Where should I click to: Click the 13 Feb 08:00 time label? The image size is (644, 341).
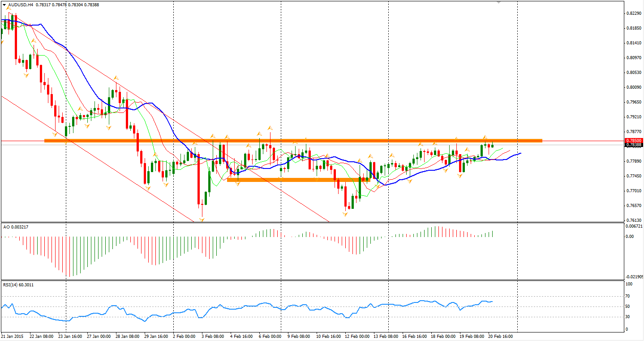click(386, 336)
